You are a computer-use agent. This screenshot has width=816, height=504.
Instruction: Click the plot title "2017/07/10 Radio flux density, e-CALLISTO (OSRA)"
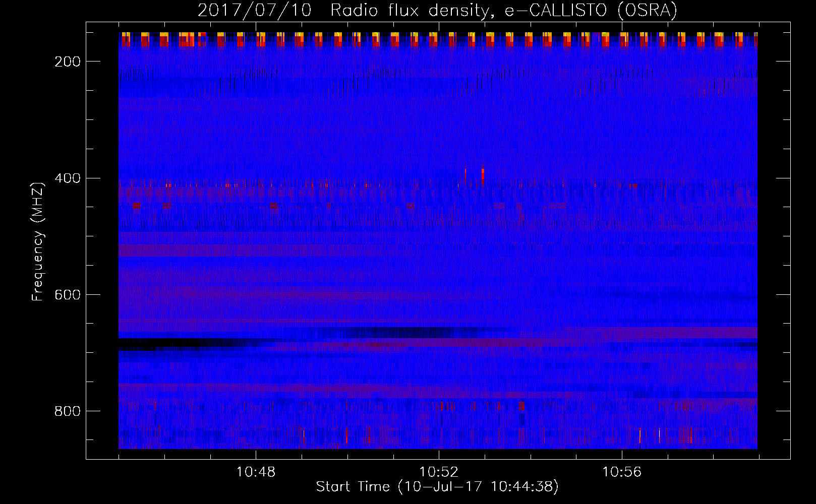coord(437,11)
